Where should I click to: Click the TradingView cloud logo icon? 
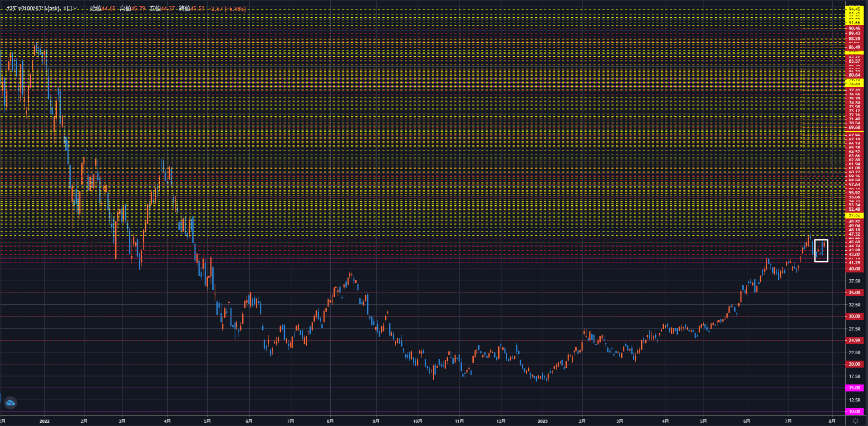point(10,403)
